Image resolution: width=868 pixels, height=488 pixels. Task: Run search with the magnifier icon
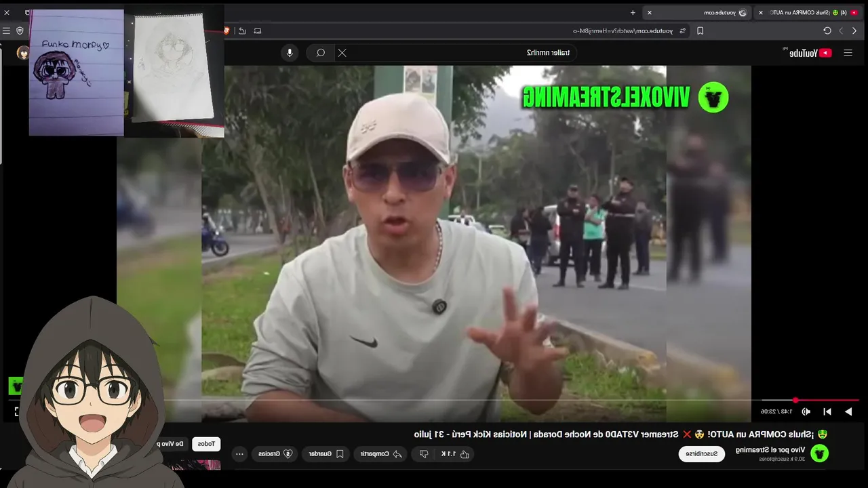[x=321, y=53]
